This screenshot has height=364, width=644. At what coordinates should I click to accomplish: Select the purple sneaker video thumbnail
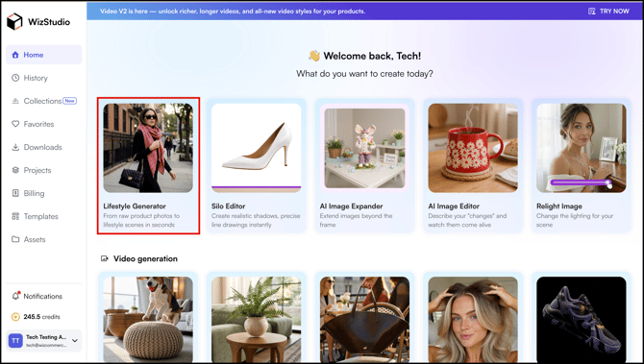coord(582,319)
